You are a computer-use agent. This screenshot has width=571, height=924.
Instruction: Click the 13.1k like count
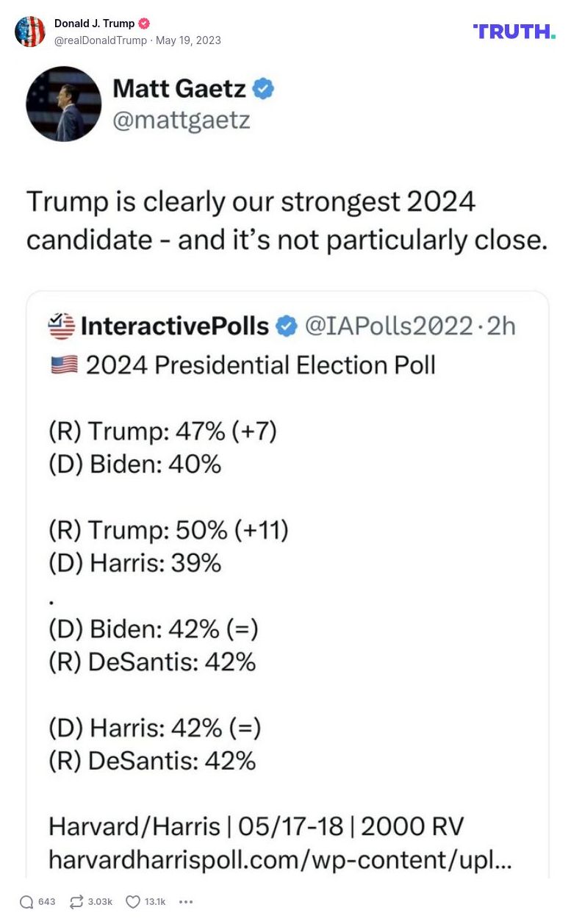(x=155, y=901)
